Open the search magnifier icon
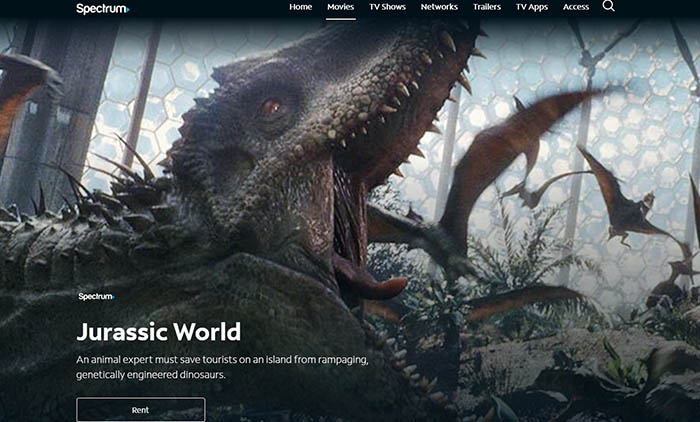The image size is (700, 422). 608,6
